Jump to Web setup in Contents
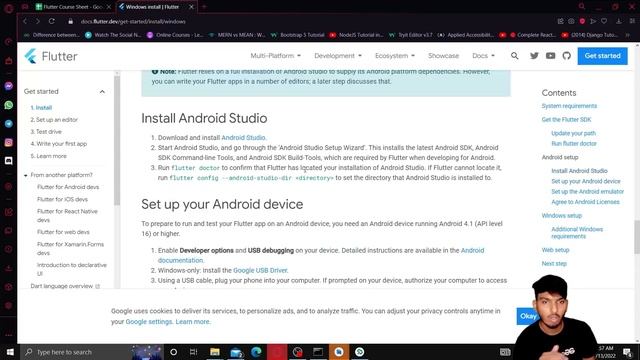 tap(555, 250)
